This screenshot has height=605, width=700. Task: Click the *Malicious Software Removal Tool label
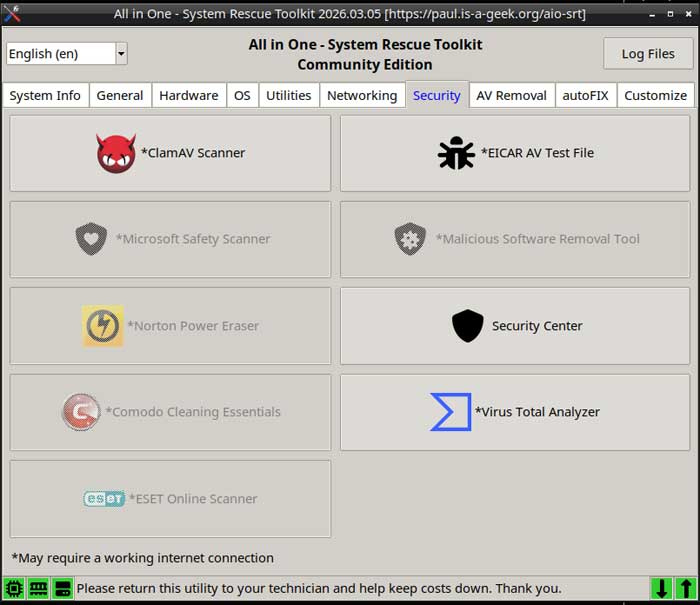click(538, 239)
